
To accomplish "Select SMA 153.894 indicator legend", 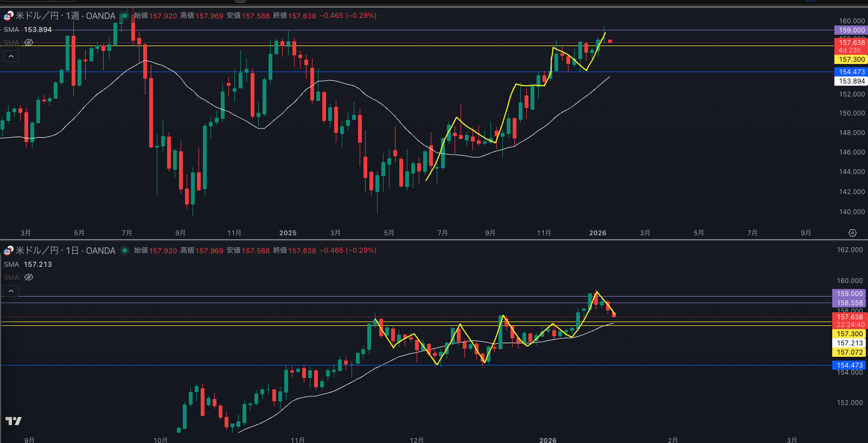I will pyautogui.click(x=28, y=30).
